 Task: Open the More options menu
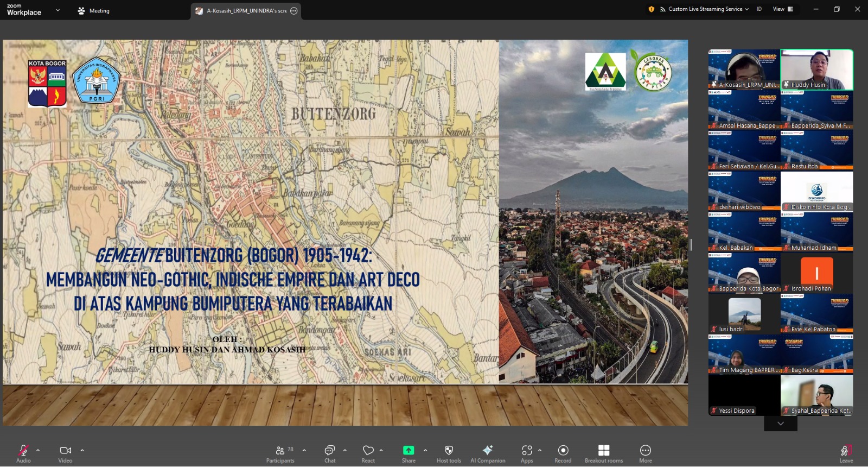click(646, 451)
